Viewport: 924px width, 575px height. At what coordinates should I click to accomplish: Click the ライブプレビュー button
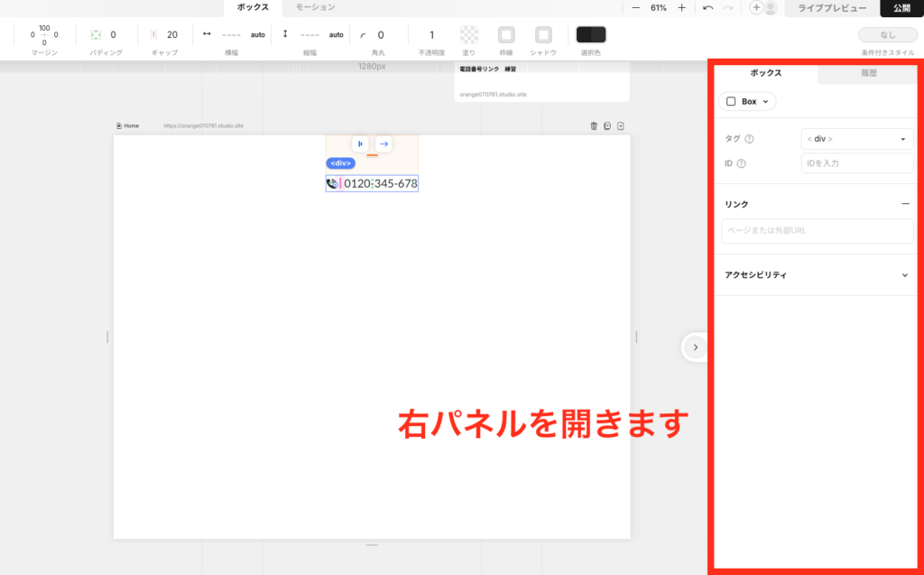832,8
